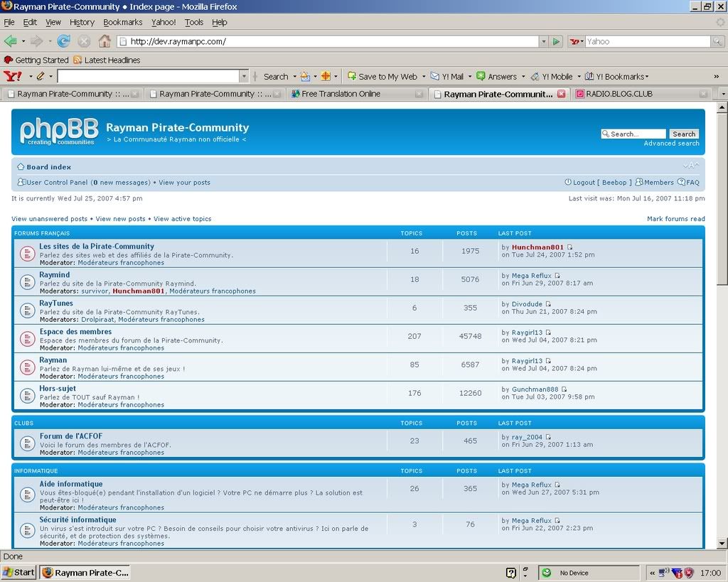Switch to Free Translation Online tab
The height and width of the screenshot is (582, 728).
[x=357, y=94]
